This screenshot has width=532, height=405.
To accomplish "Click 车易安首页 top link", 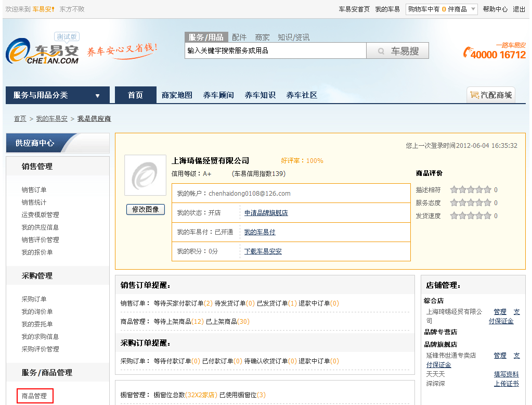I will [354, 9].
